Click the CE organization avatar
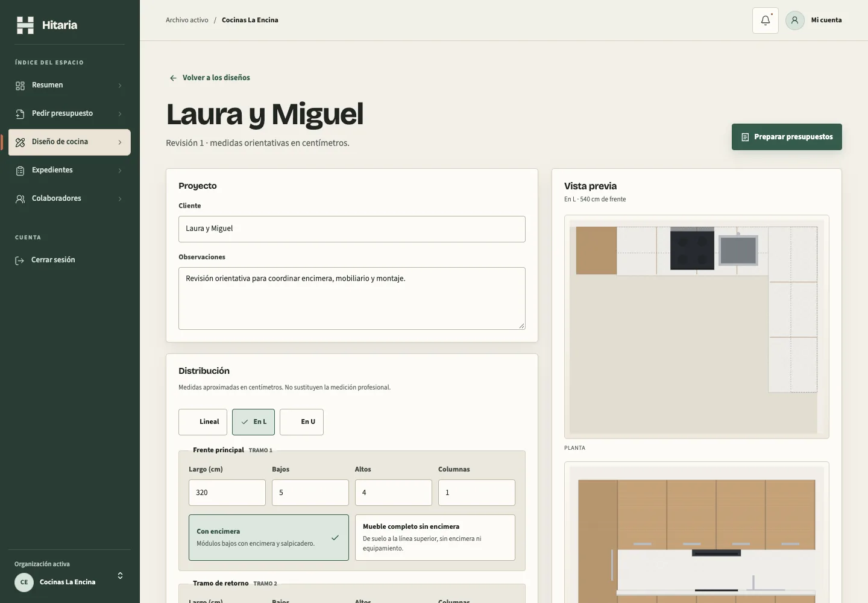This screenshot has width=868, height=603. pos(24,582)
